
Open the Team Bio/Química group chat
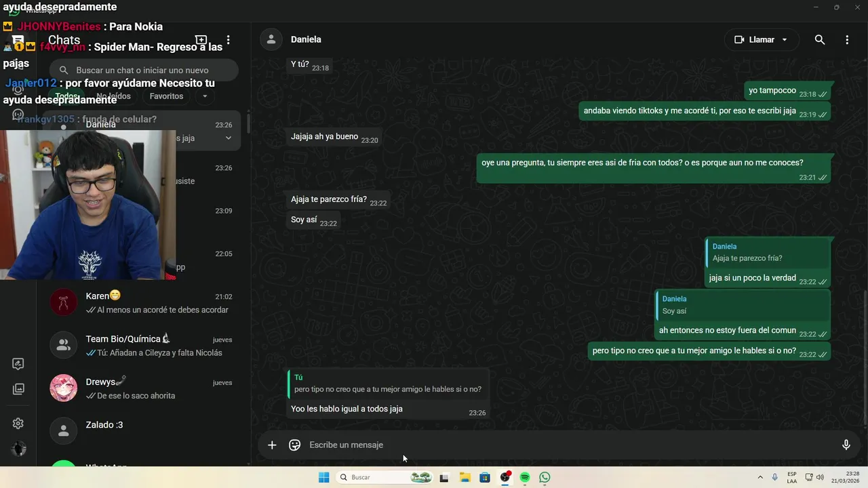[x=141, y=345]
